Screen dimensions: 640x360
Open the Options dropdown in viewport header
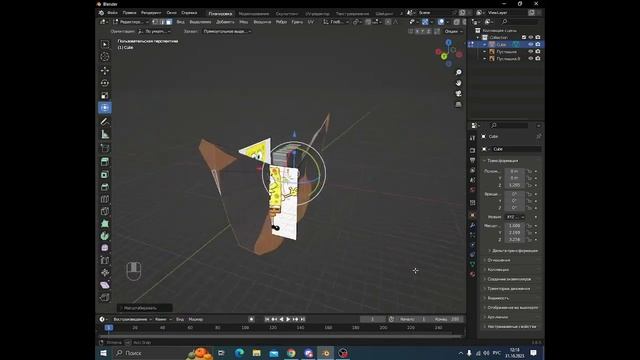click(x=453, y=31)
